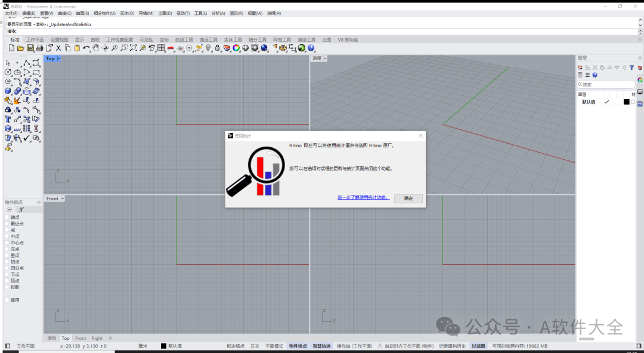Screen dimensions: 644x353
Task: Select the Pan hand tool
Action: point(95,48)
